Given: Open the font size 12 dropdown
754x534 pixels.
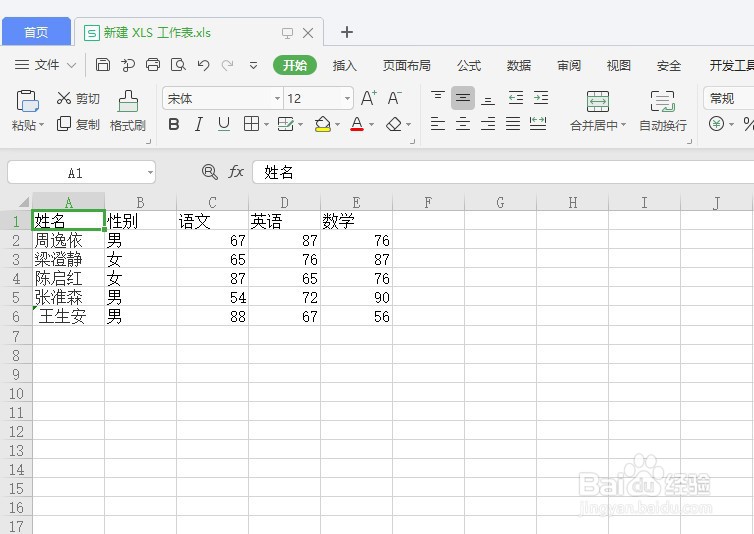Looking at the screenshot, I should point(347,99).
